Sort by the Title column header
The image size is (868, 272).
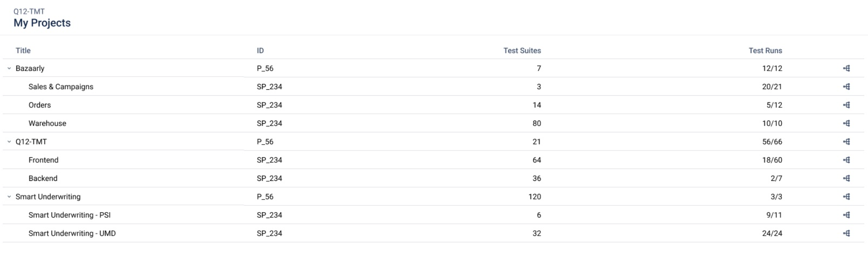click(23, 51)
